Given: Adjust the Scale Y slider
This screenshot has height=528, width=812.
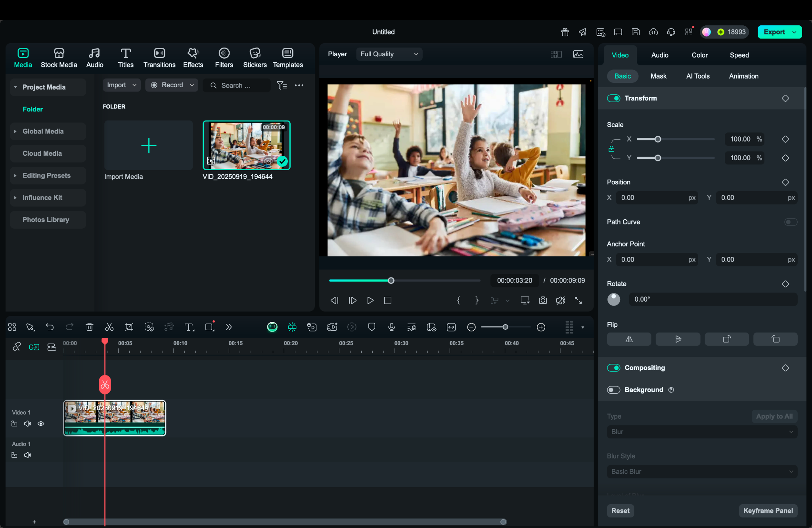Looking at the screenshot, I should coord(676,158).
